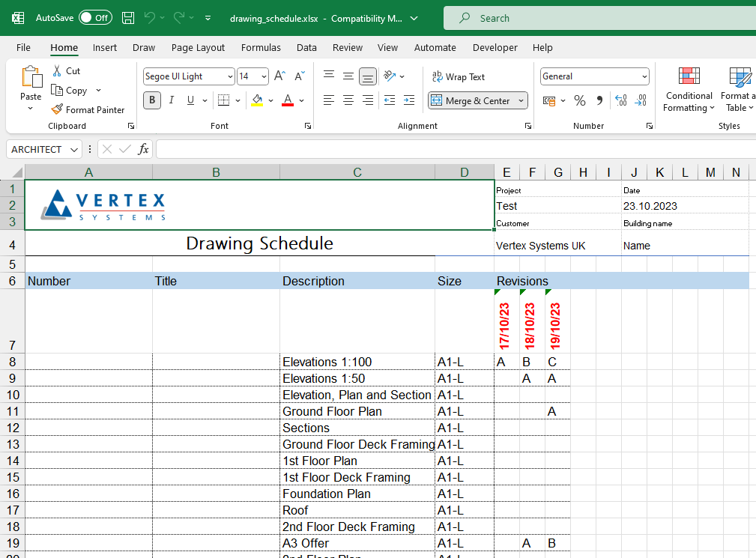Click the Insert Function fx icon
756x558 pixels.
coord(143,149)
